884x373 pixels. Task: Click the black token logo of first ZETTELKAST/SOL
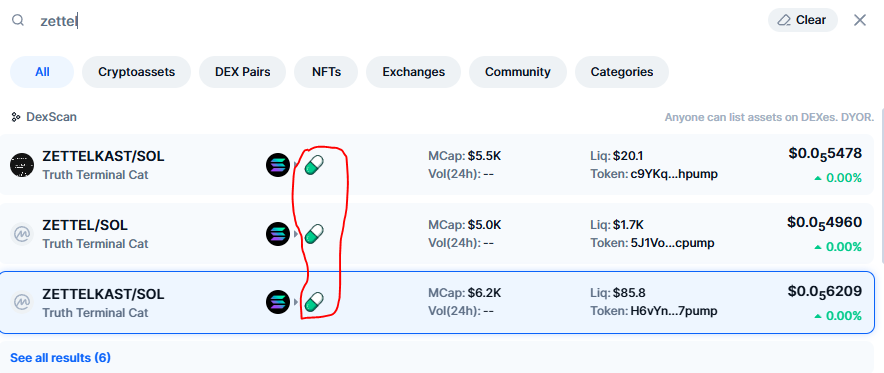click(x=23, y=165)
